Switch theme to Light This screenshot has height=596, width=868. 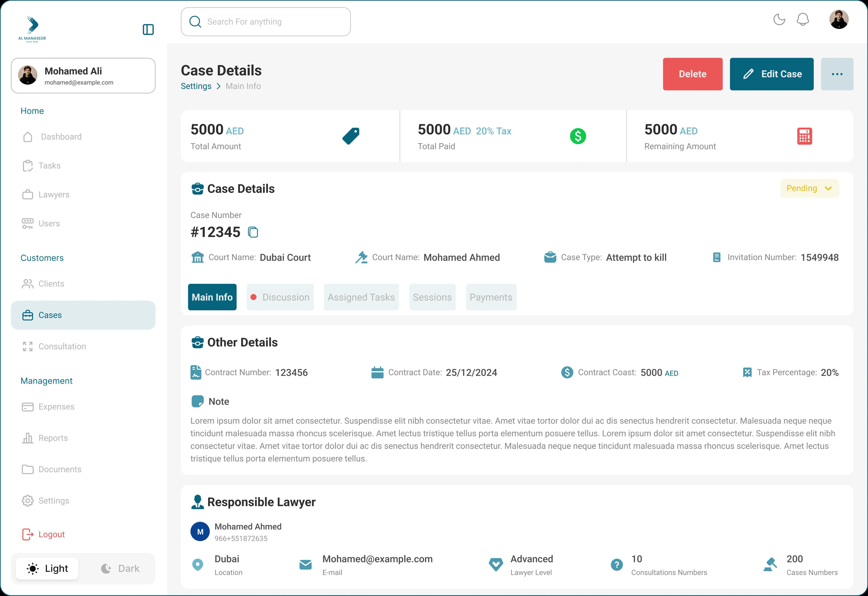coord(47,568)
